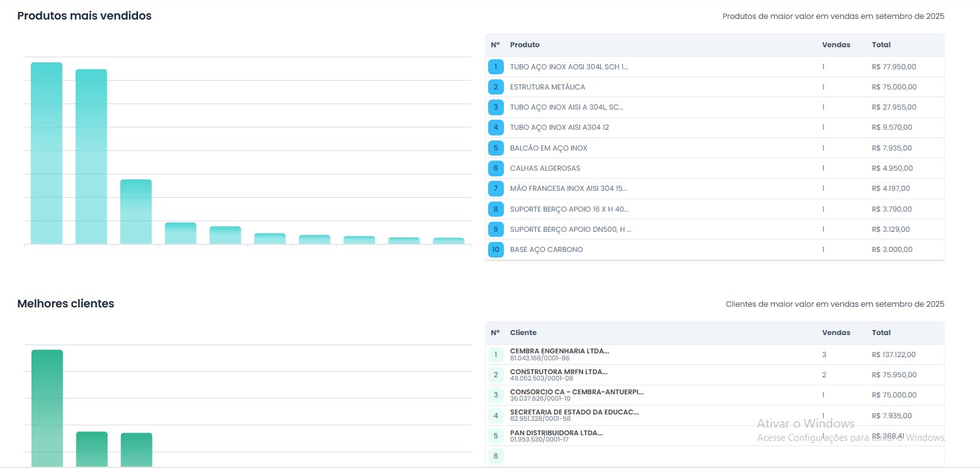Open client CONSTRUTORA MRFN LTDA

pos(559,372)
